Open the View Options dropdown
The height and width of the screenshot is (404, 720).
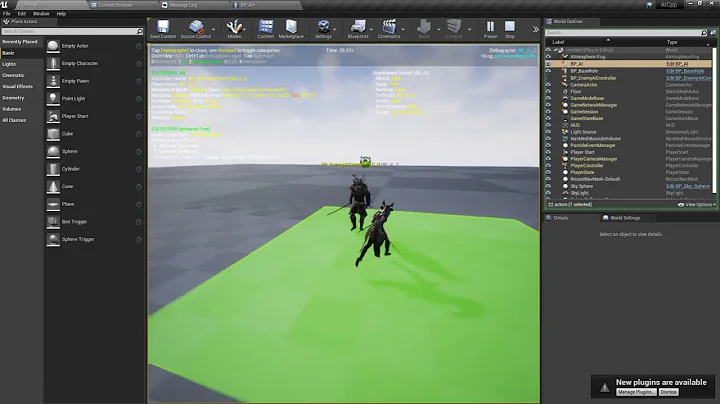pyautogui.click(x=697, y=205)
